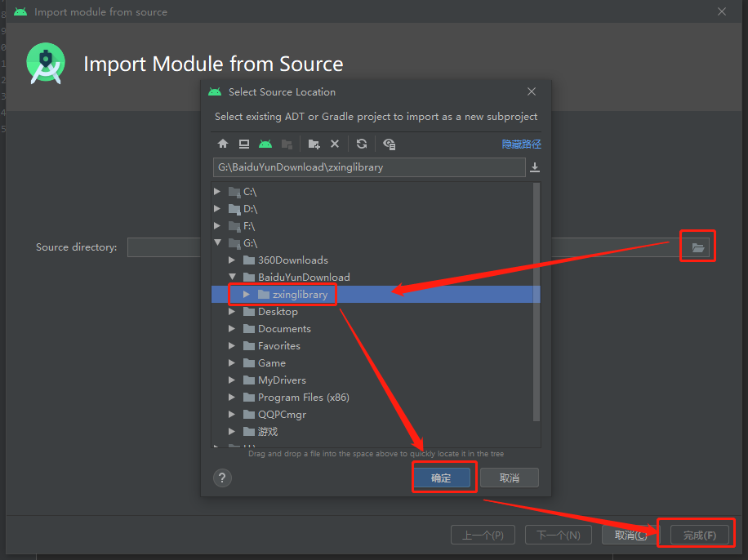Click the 隐藏路径 link
The image size is (748, 560).
(522, 144)
